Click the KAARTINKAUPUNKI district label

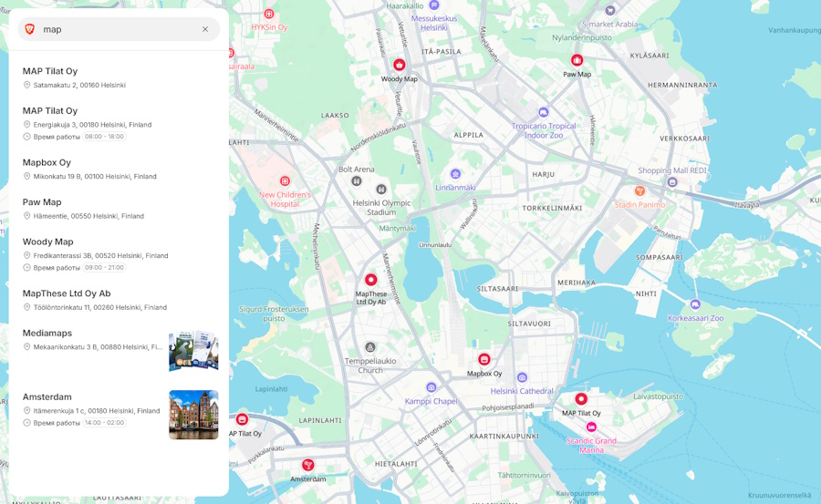(x=504, y=436)
